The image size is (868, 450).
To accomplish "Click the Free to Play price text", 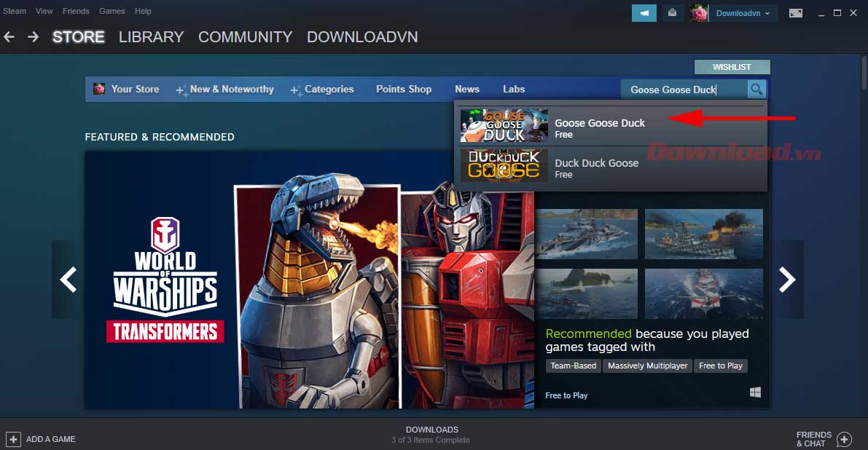I will (x=566, y=396).
